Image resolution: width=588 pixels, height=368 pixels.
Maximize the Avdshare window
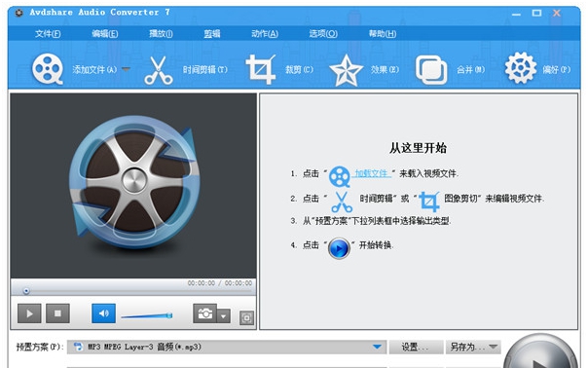tap(536, 13)
